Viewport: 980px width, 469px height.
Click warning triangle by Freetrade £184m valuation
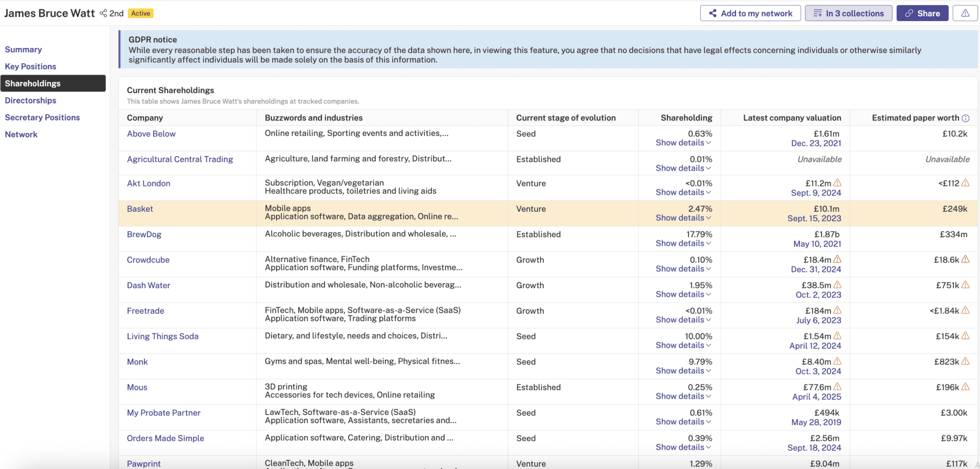point(837,310)
